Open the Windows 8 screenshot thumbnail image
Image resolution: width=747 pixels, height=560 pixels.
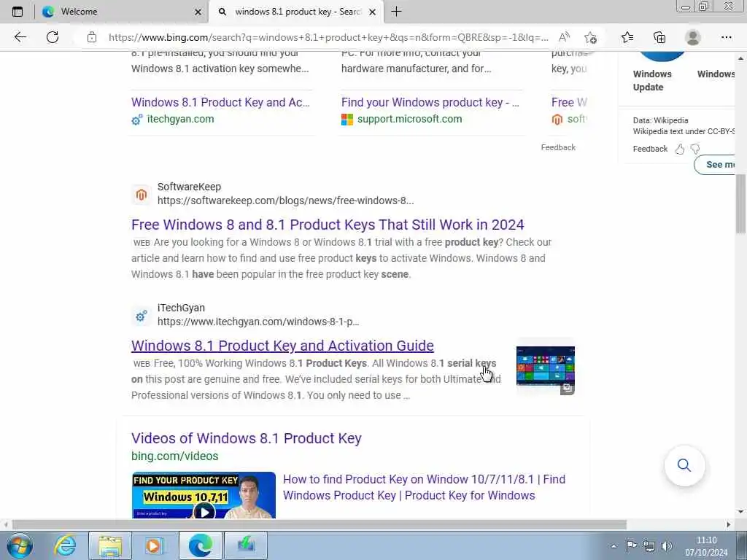click(546, 367)
